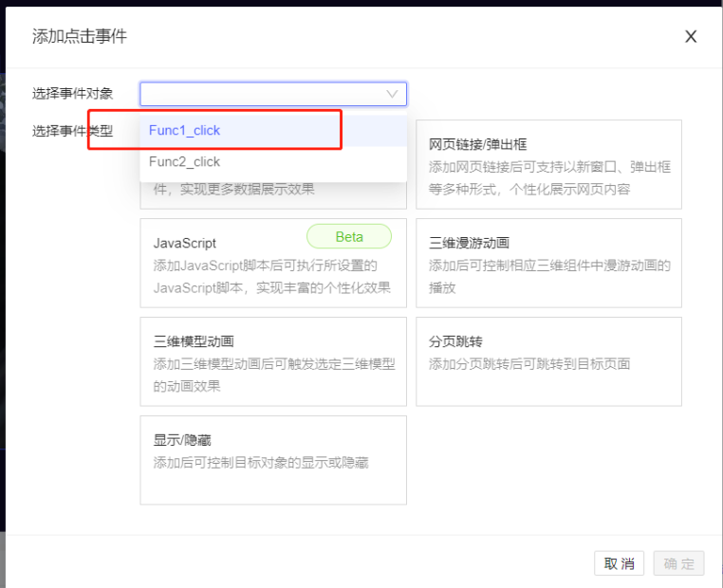Click the 添加点击事件 dialog title
The height and width of the screenshot is (588, 723).
(80, 36)
